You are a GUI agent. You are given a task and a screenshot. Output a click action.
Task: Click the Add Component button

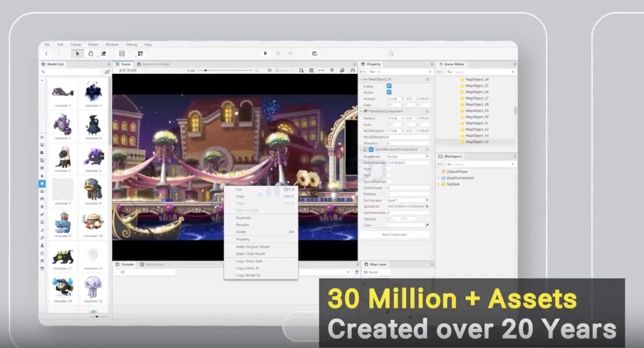coord(394,234)
